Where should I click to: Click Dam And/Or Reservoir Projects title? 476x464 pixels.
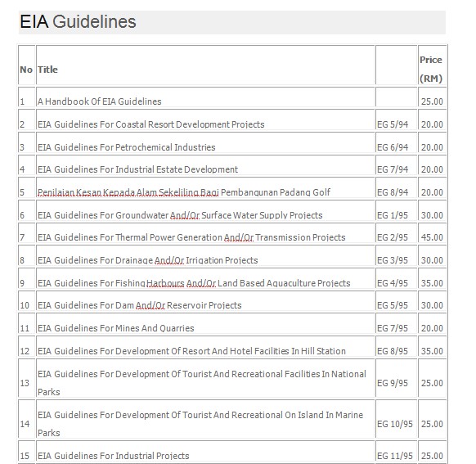click(x=139, y=305)
